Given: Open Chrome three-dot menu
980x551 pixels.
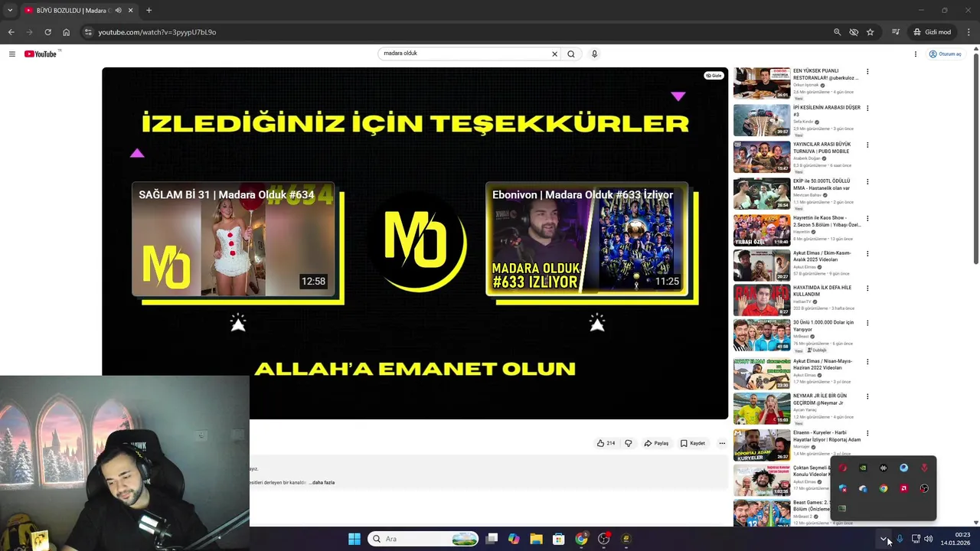Looking at the screenshot, I should click(x=969, y=32).
